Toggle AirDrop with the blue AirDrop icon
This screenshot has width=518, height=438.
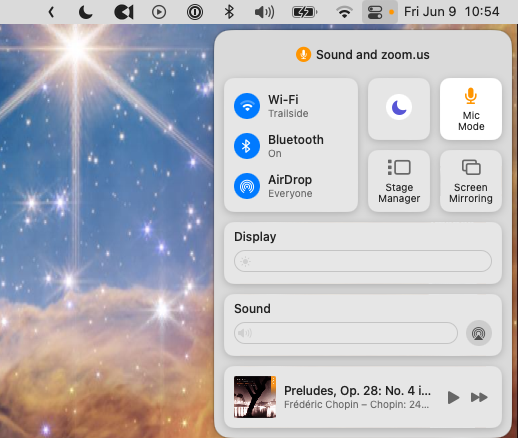(247, 186)
